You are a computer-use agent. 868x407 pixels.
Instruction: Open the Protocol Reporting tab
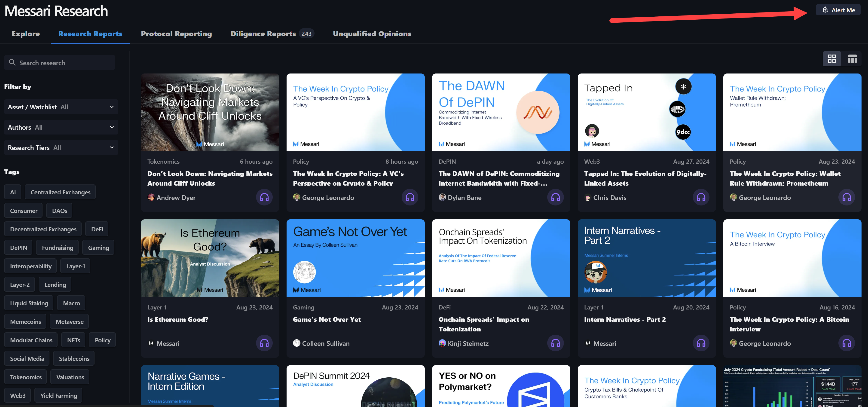176,34
